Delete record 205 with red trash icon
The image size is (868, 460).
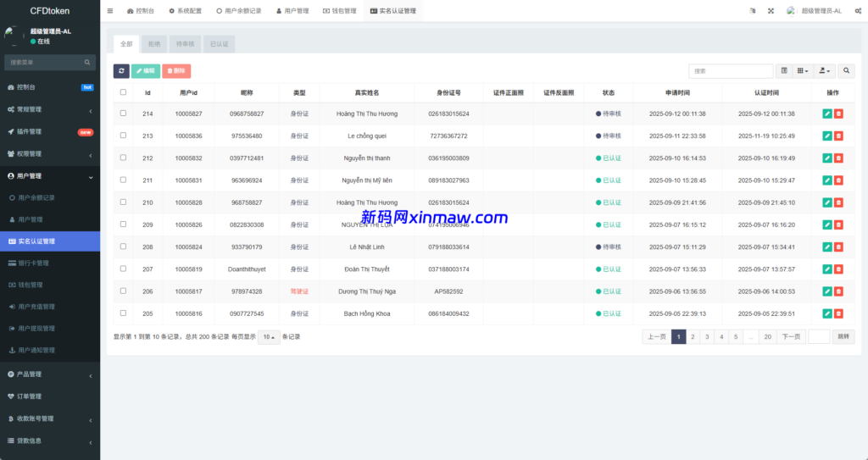click(x=838, y=313)
